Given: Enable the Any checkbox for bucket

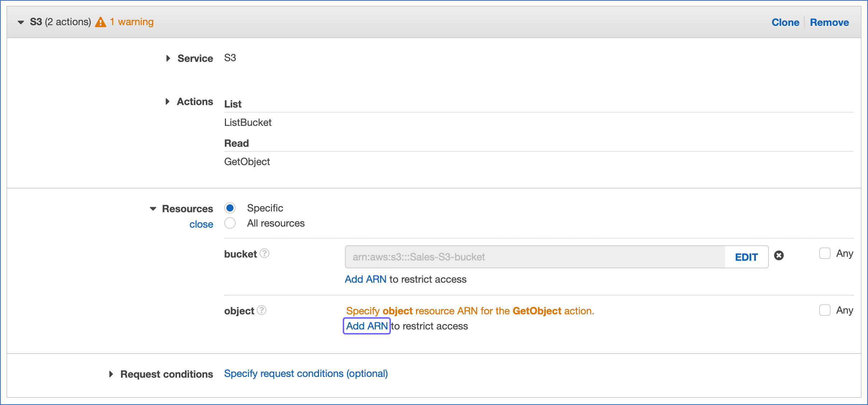Looking at the screenshot, I should coord(825,253).
